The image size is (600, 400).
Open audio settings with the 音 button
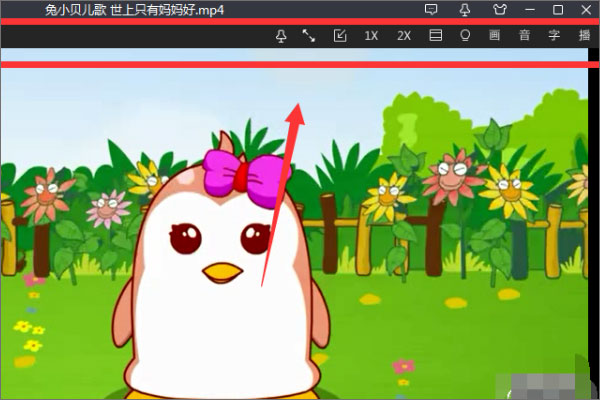524,36
